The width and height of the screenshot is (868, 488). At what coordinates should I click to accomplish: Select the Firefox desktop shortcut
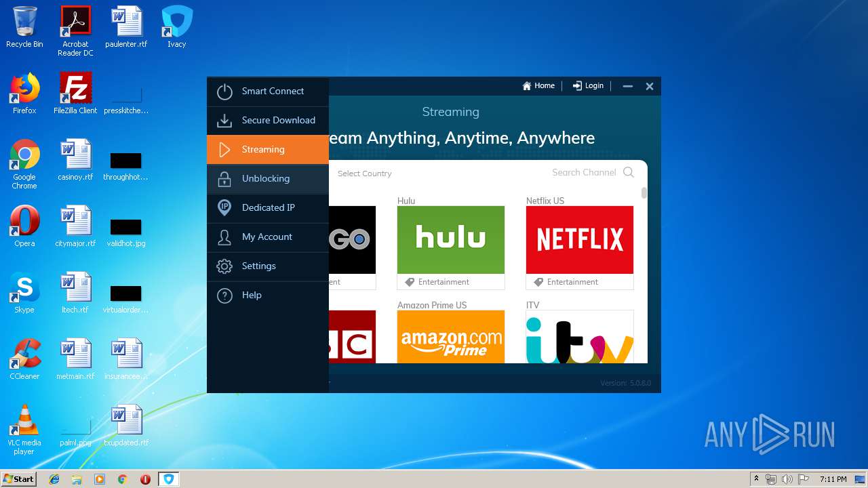coord(24,94)
